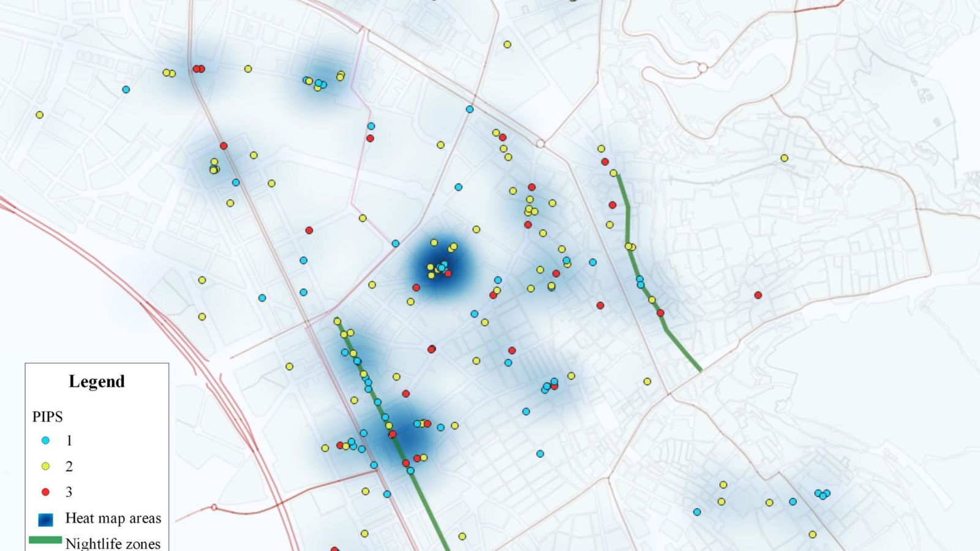Select the Heat map areas blue swatch
This screenshot has width=980, height=551.
pos(45,519)
